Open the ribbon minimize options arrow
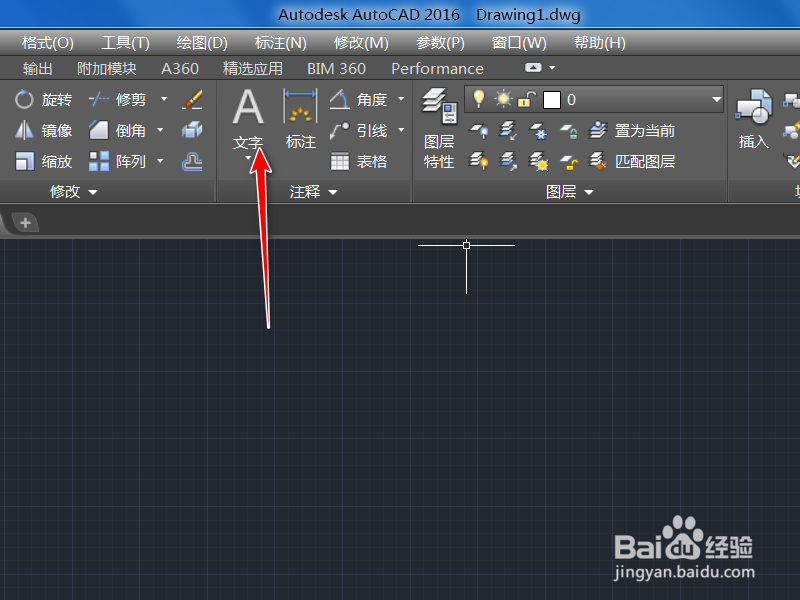 [x=552, y=67]
